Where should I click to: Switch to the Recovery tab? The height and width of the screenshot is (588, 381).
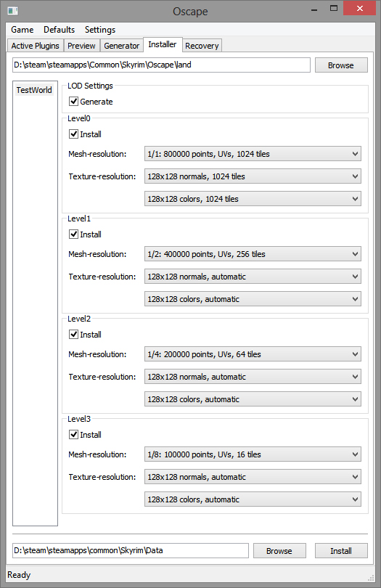tap(202, 46)
